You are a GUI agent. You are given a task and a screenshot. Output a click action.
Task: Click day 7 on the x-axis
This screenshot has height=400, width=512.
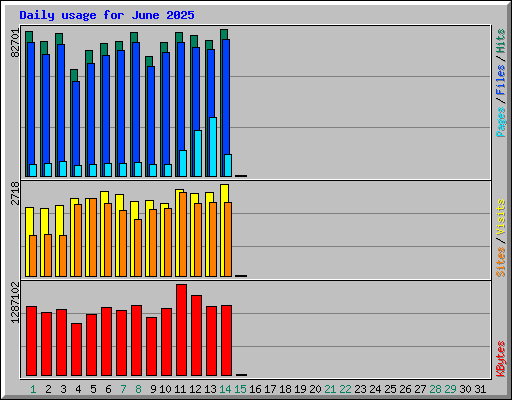pyautogui.click(x=123, y=389)
